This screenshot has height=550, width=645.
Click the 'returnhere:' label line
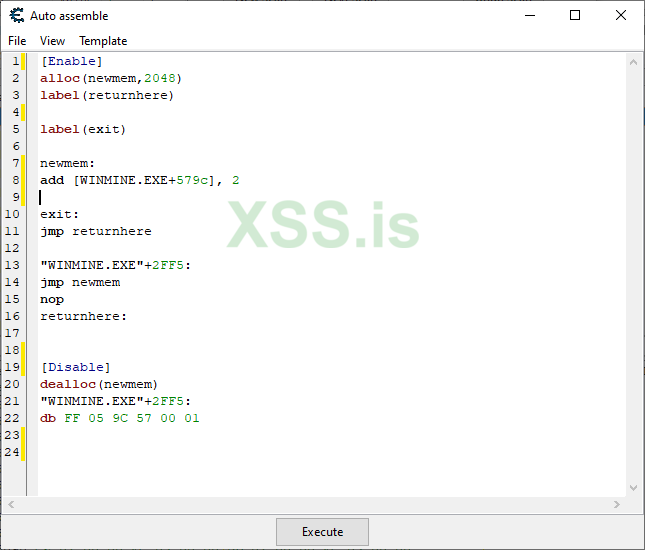coord(83,316)
